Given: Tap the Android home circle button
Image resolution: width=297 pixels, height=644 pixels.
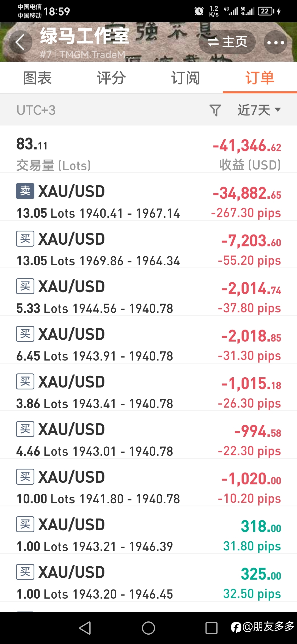Looking at the screenshot, I should coord(148,628).
